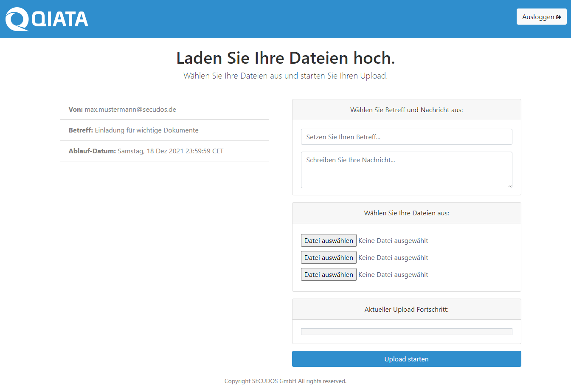Click the Von address max.mustermann@secudos.de
The image size is (571, 392).
coord(130,109)
